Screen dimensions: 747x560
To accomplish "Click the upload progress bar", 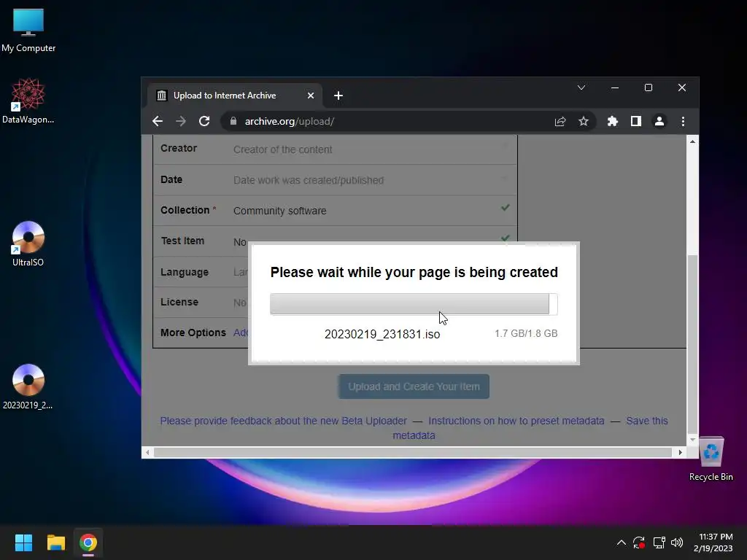I will pos(414,304).
